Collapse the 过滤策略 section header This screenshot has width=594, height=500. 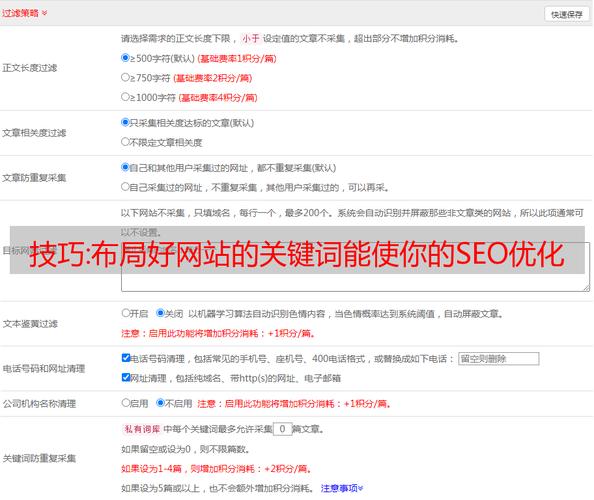(25, 13)
